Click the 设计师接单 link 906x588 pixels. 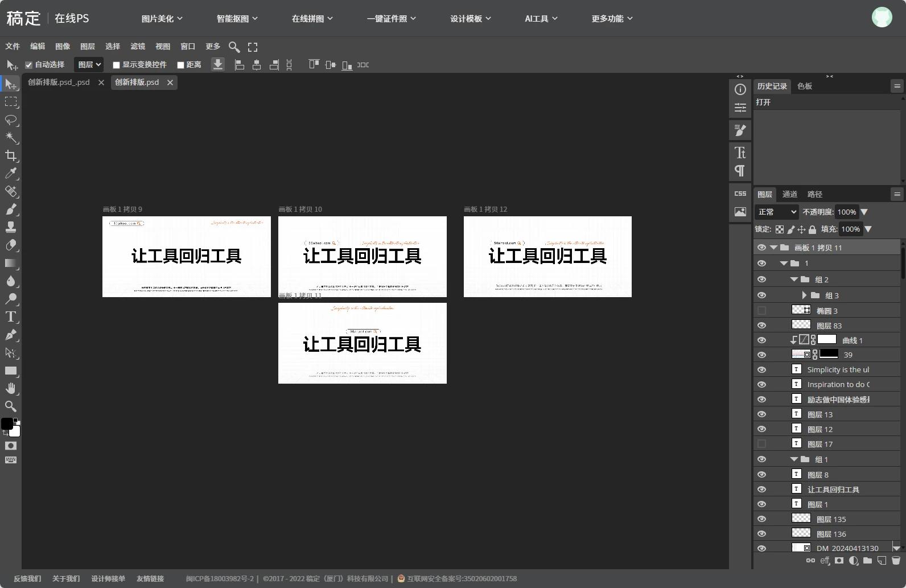tap(108, 579)
